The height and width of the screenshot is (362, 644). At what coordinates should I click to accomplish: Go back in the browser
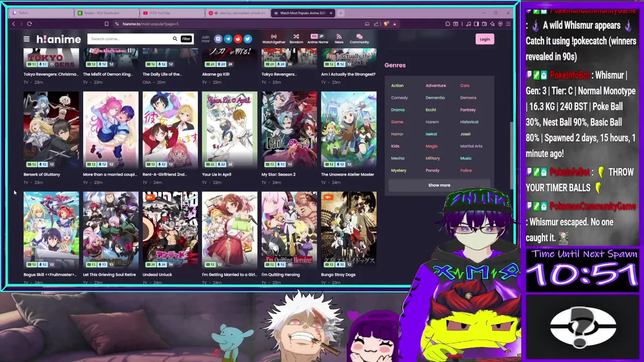(x=14, y=24)
